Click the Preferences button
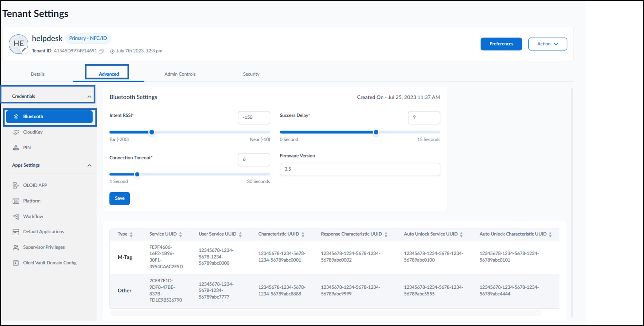Image resolution: width=644 pixels, height=326 pixels. click(x=501, y=44)
